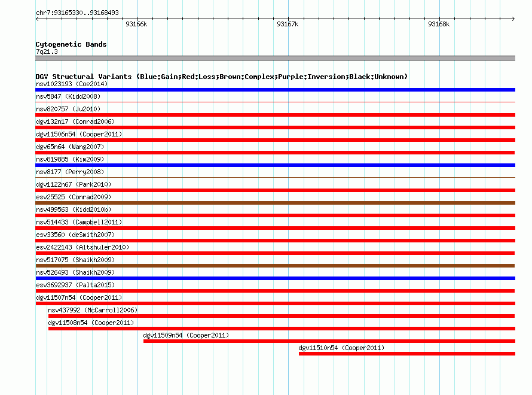Screen dimensions: 532x395
Task: Click the nsv499563 (Kidd2010b) label
Action: pyautogui.click(x=74, y=209)
